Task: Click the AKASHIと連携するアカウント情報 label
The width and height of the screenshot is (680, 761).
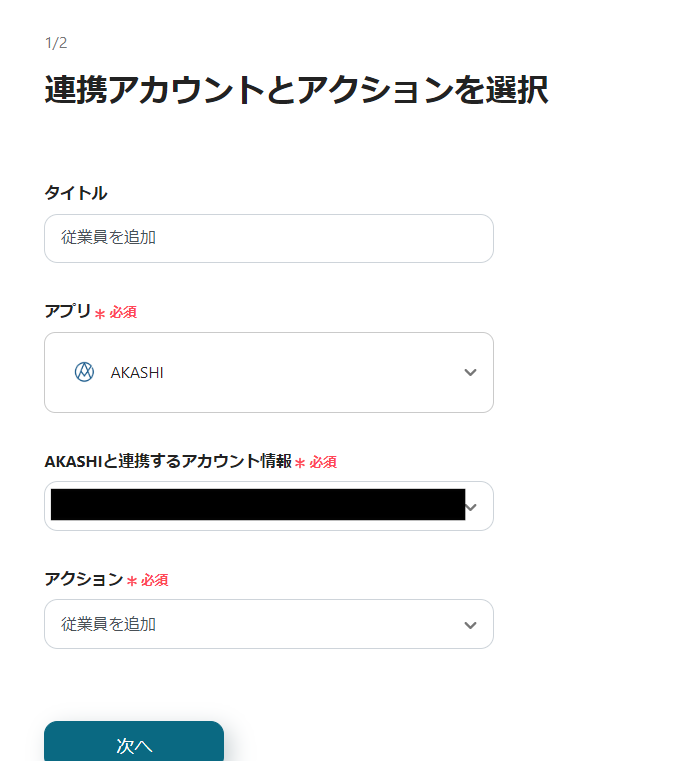Action: click(x=168, y=461)
